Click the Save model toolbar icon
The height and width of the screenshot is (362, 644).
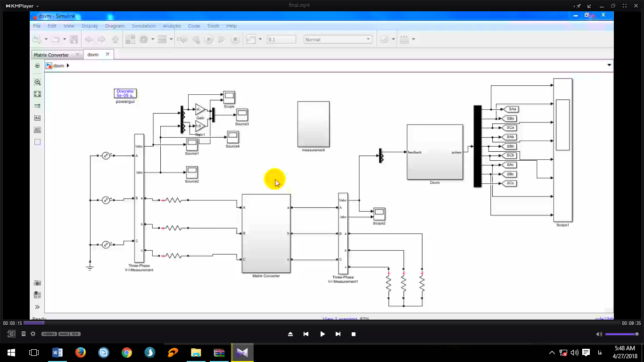pyautogui.click(x=74, y=40)
